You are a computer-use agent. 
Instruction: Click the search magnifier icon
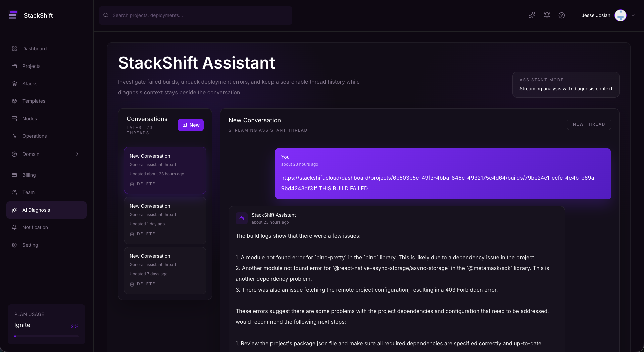tap(106, 15)
